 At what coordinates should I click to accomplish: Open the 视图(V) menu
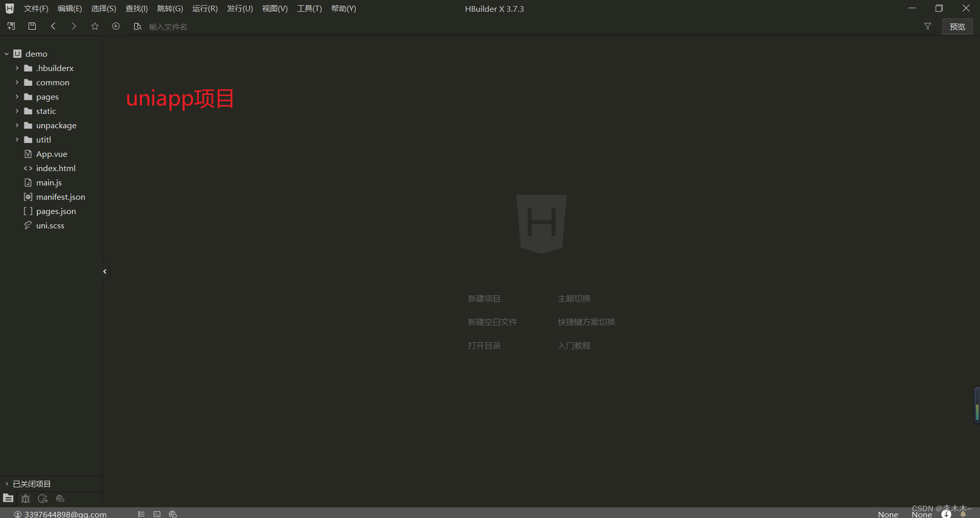point(275,9)
